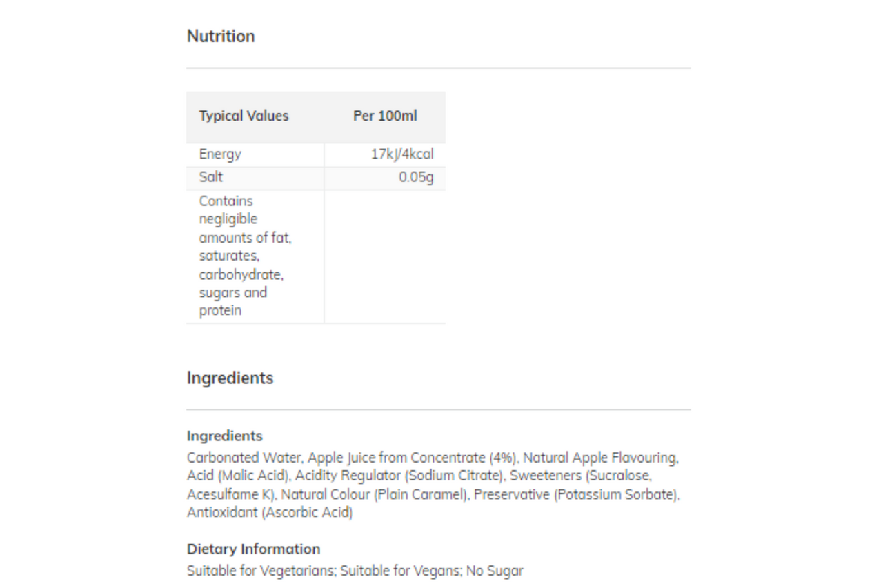This screenshot has width=883, height=588.
Task: Click the large Ingredients section heading
Action: point(230,378)
